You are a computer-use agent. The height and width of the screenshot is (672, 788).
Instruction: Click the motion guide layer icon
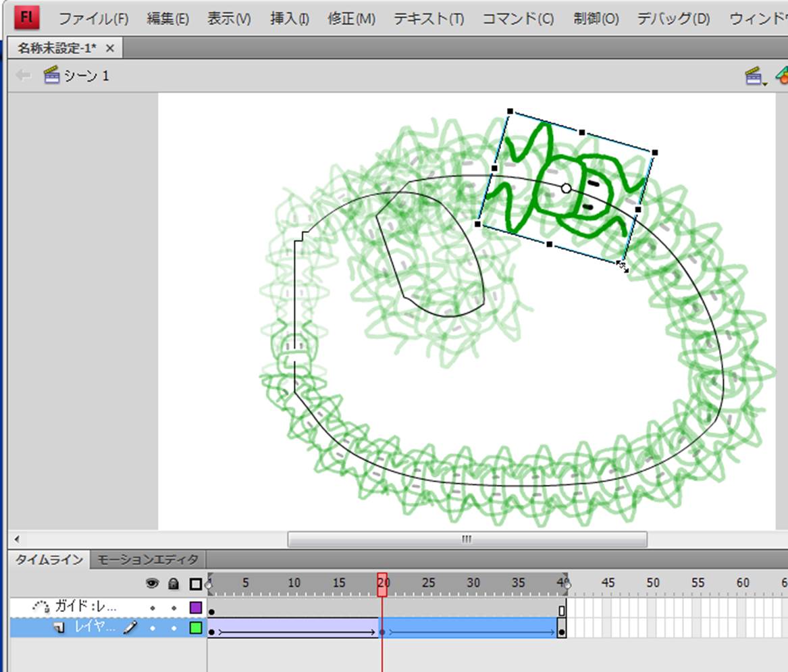point(41,607)
